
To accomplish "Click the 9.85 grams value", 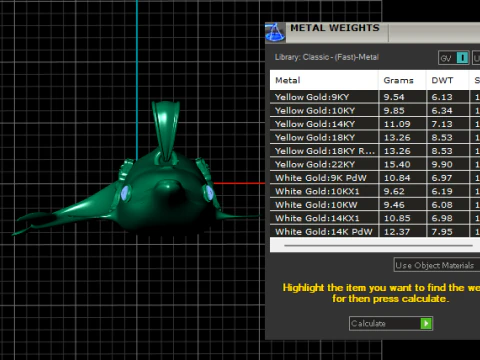I will (x=394, y=110).
